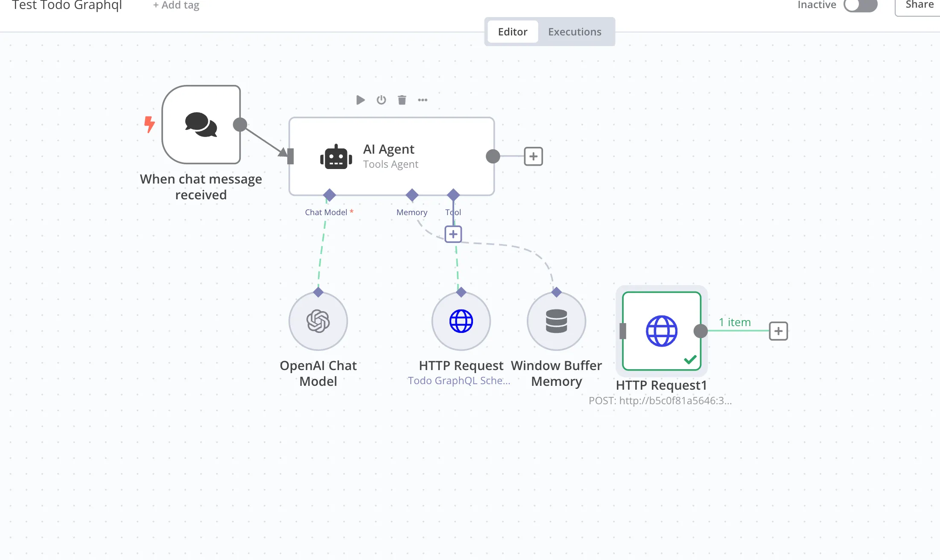Select the chat message trigger node
940x560 pixels.
[x=201, y=125]
